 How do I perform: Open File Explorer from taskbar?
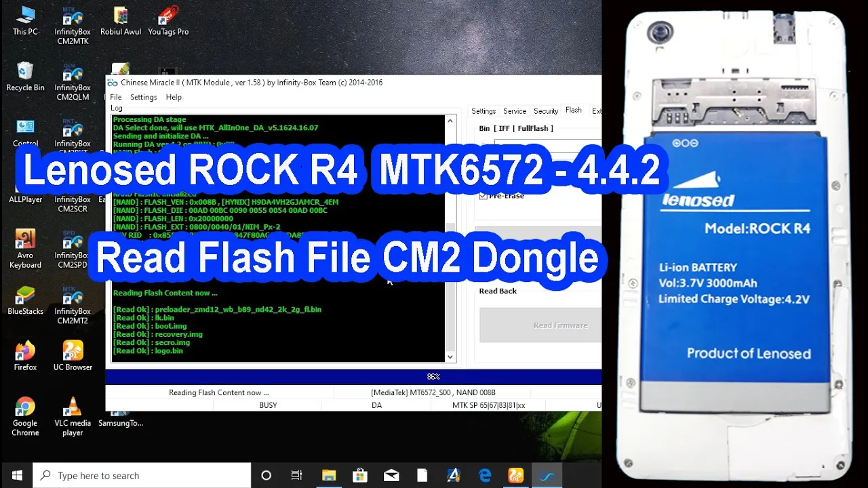(x=328, y=475)
